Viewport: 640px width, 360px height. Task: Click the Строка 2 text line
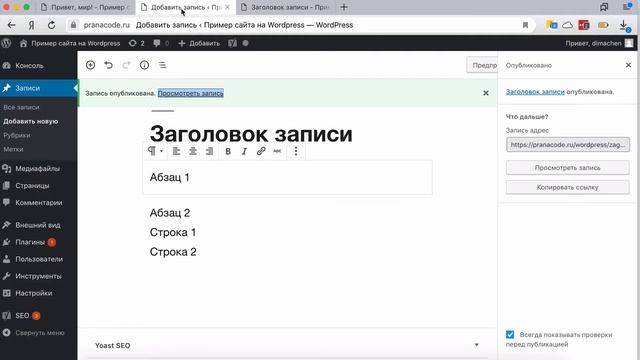pos(173,252)
